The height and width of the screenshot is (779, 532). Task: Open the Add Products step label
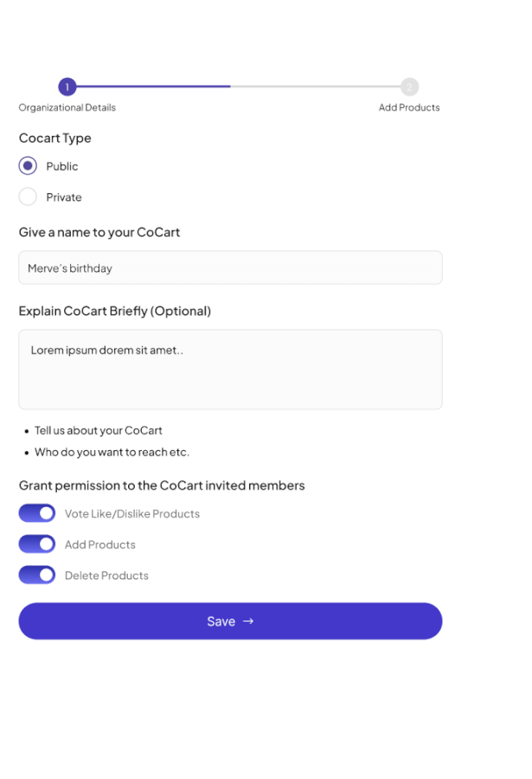(409, 107)
